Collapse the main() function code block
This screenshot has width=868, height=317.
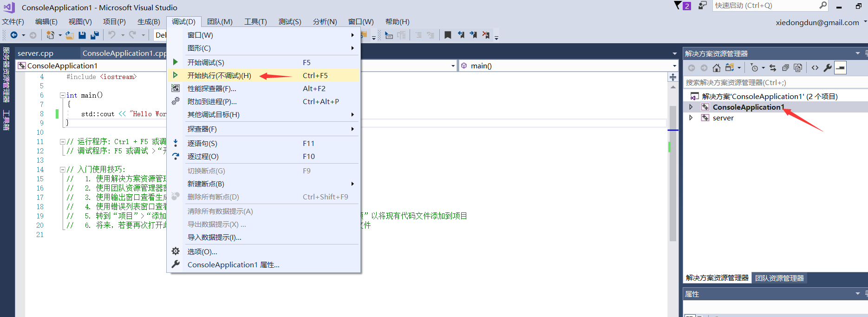pos(62,95)
